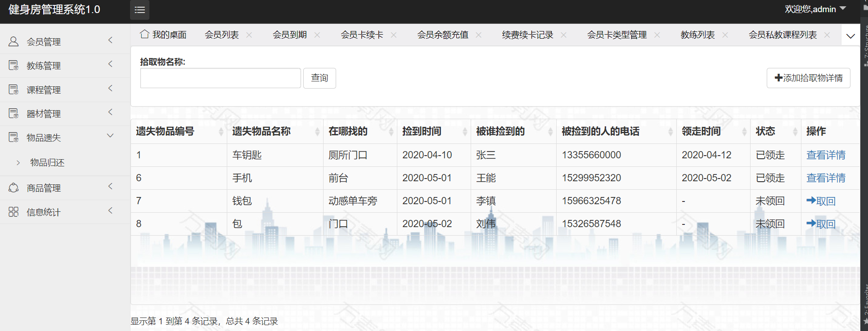Switch to the 会员到期 tab
868x331 pixels.
[x=290, y=35]
